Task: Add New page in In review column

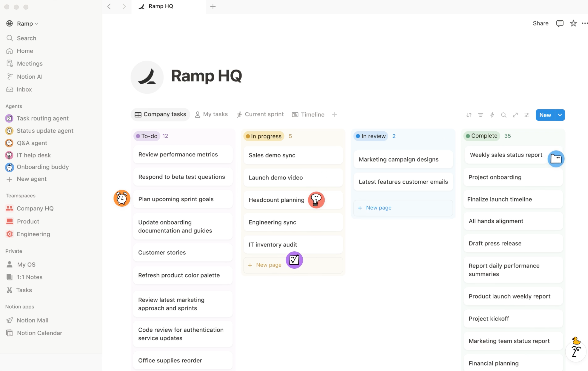Action: tap(379, 208)
